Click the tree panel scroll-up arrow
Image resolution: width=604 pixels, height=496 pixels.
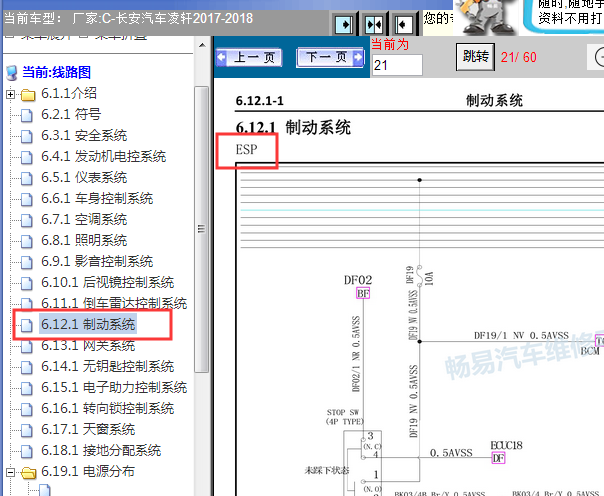(x=202, y=45)
